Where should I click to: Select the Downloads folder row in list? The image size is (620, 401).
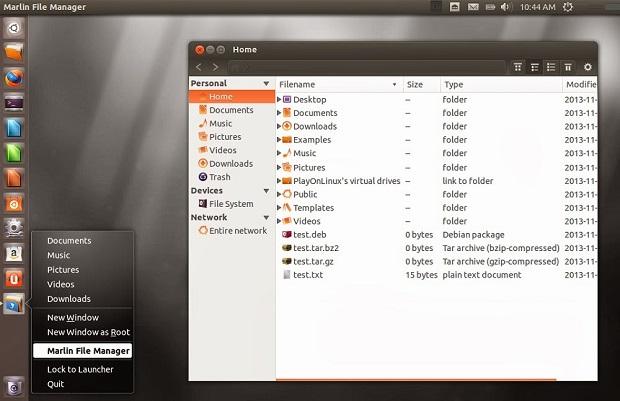click(x=437, y=126)
